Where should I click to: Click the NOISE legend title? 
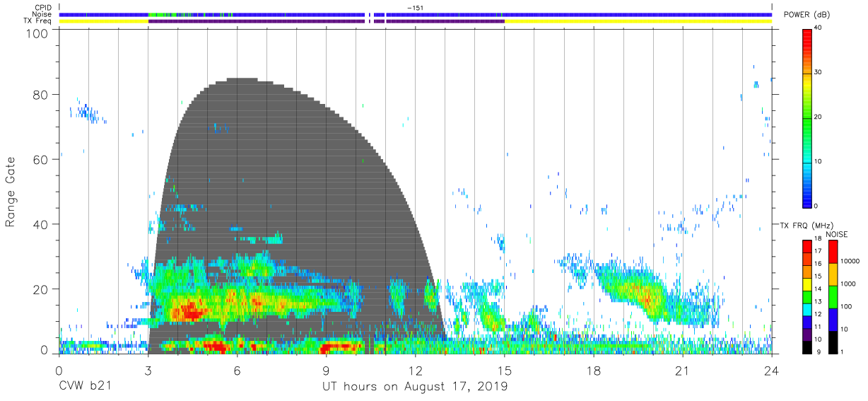coord(836,234)
